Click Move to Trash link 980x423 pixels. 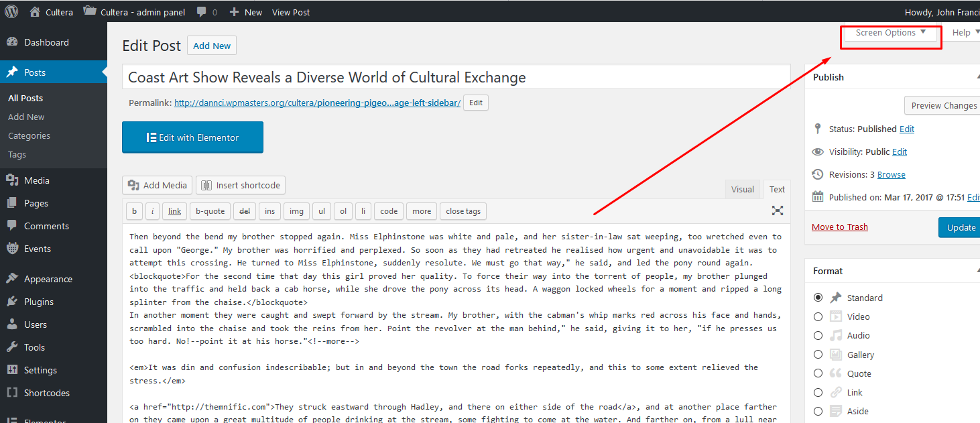point(839,227)
